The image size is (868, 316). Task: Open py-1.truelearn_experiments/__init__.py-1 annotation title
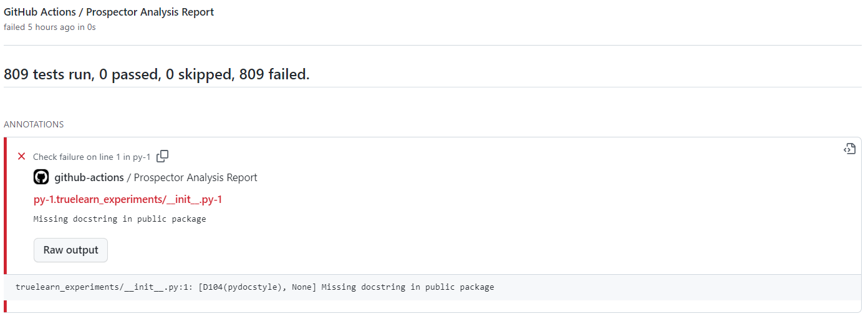(x=128, y=199)
